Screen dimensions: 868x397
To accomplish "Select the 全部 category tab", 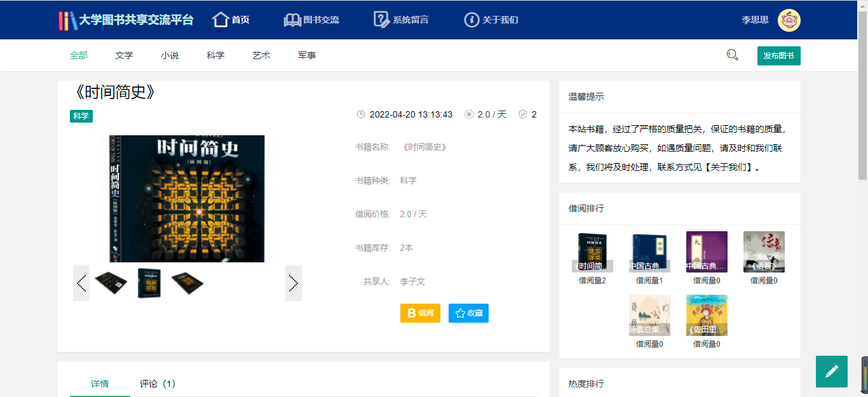I will click(79, 55).
